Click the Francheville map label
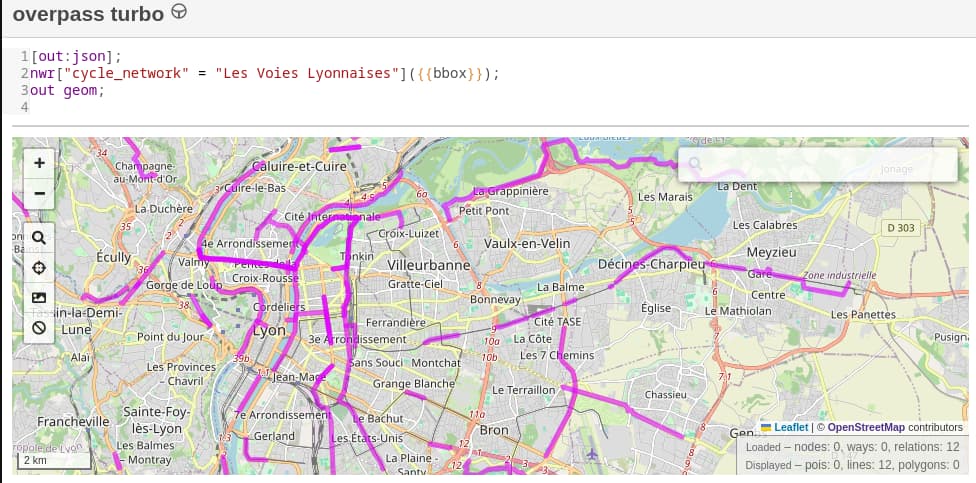976x483 pixels. tap(73, 421)
